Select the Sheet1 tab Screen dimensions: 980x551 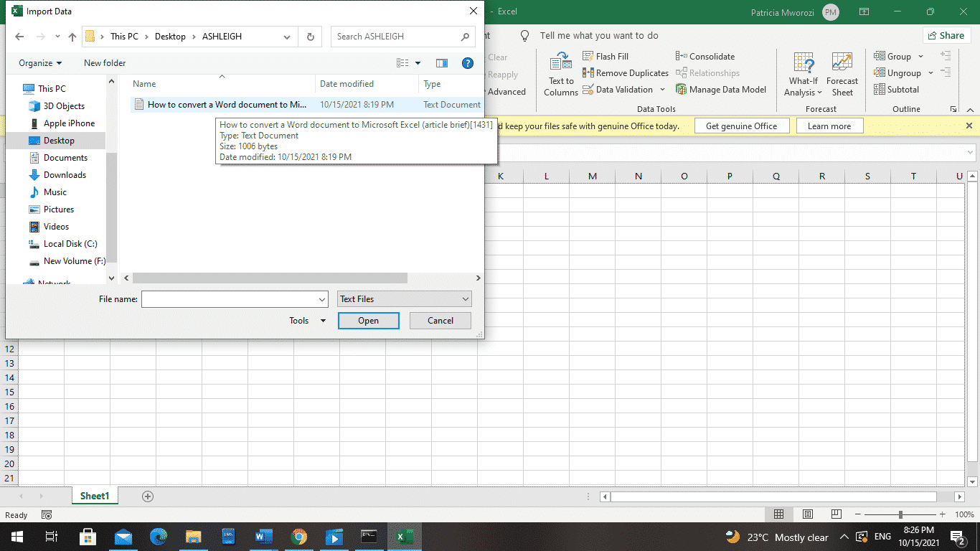(94, 496)
